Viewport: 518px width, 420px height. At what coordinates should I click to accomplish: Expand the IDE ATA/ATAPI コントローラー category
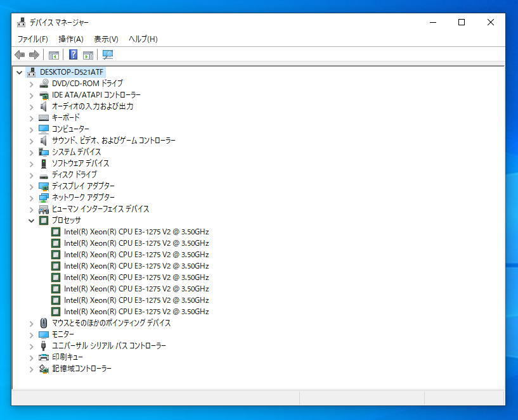point(31,96)
